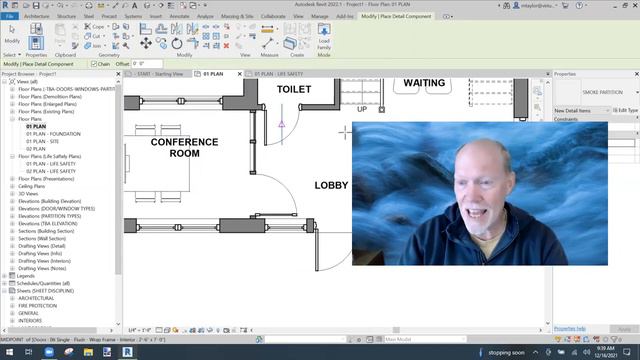
Task: Select Mirror - Draw Axis tool
Action: pos(192,29)
